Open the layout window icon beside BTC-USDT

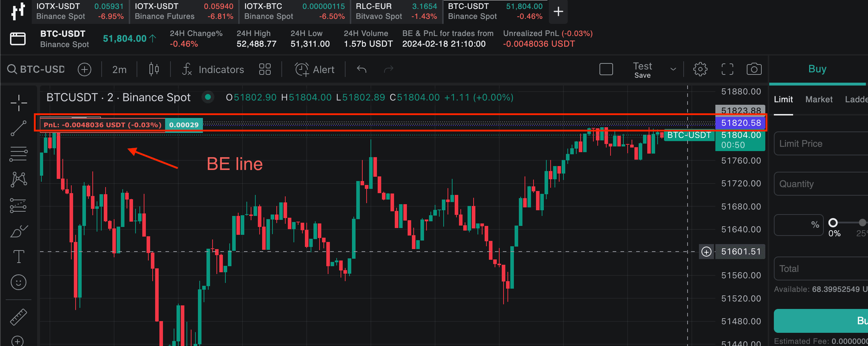pyautogui.click(x=18, y=38)
